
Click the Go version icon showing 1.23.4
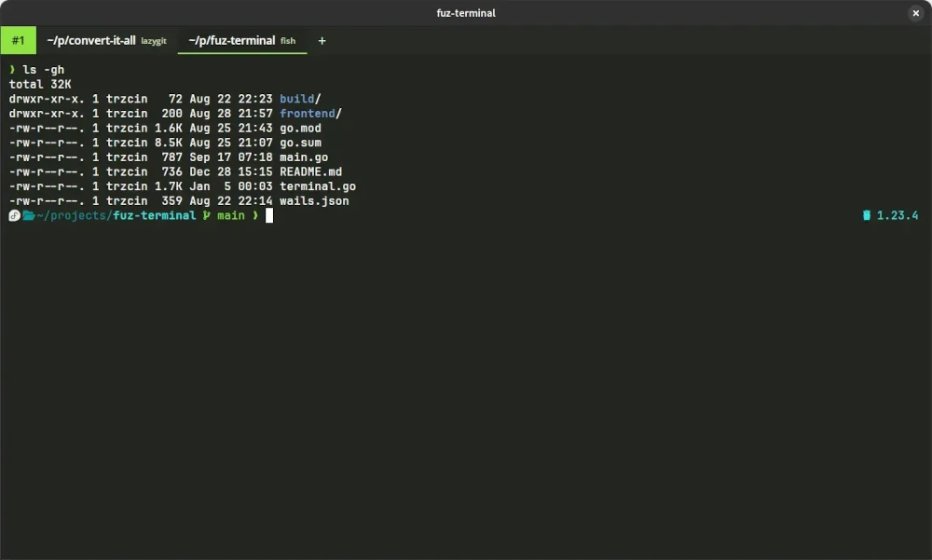click(869, 215)
